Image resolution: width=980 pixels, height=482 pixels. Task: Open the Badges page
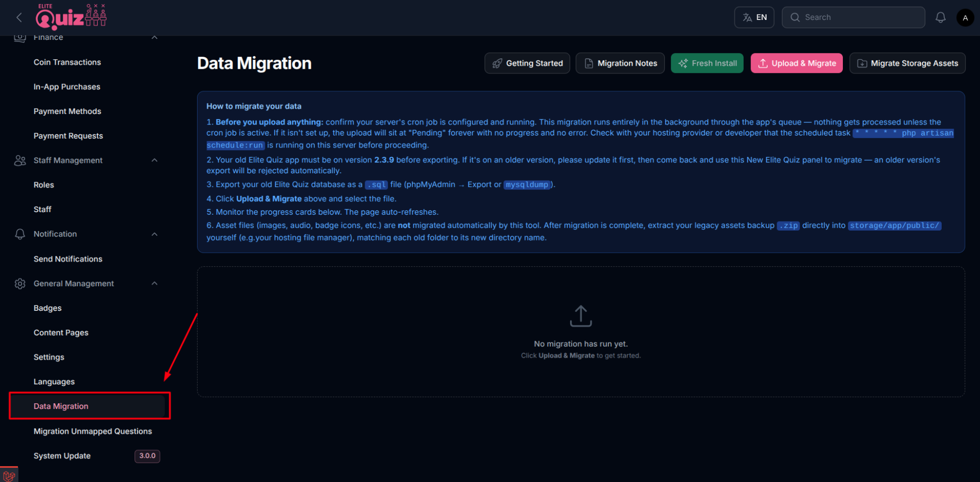pos(47,308)
